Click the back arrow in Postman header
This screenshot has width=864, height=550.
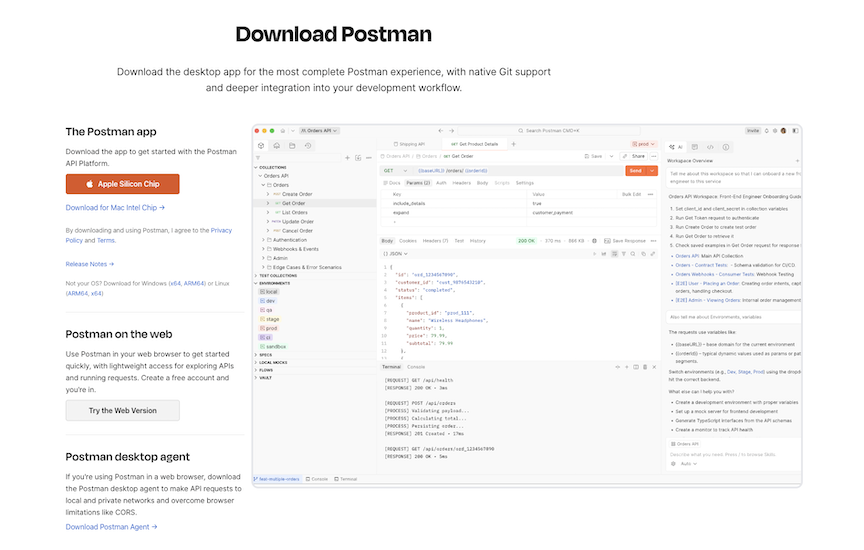(x=440, y=131)
